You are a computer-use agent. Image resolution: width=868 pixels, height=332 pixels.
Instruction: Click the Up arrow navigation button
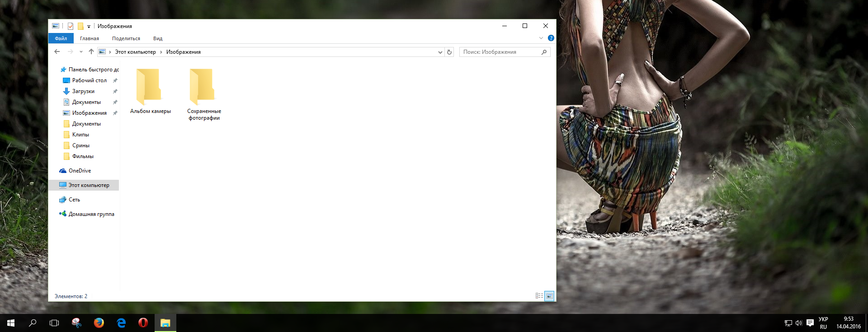(x=91, y=52)
